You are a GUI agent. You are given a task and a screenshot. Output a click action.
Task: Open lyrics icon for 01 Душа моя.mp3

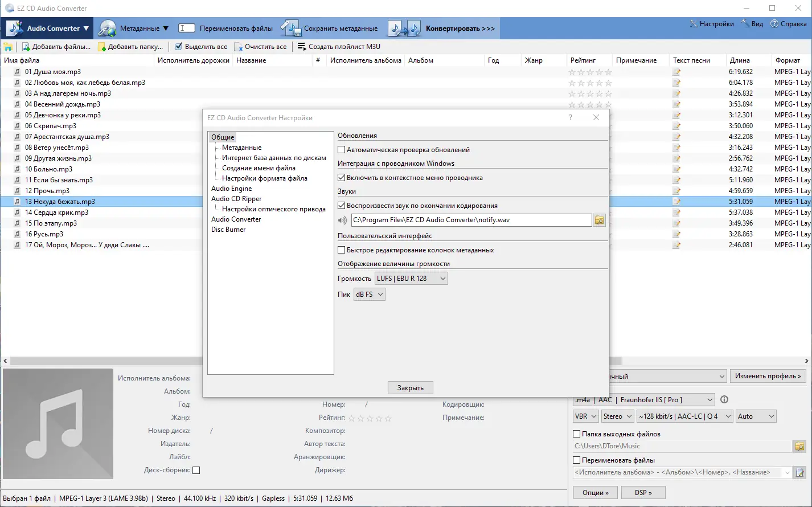[676, 72]
